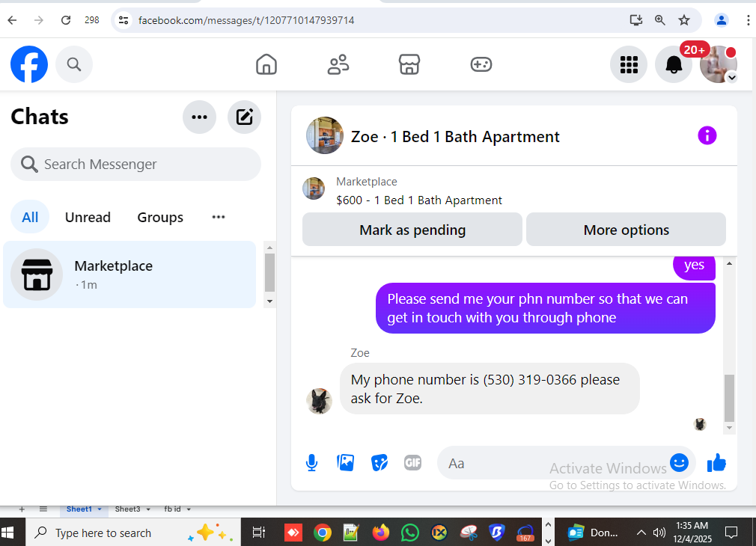
Task: Click chat list scroll up arrow
Action: pyautogui.click(x=270, y=248)
